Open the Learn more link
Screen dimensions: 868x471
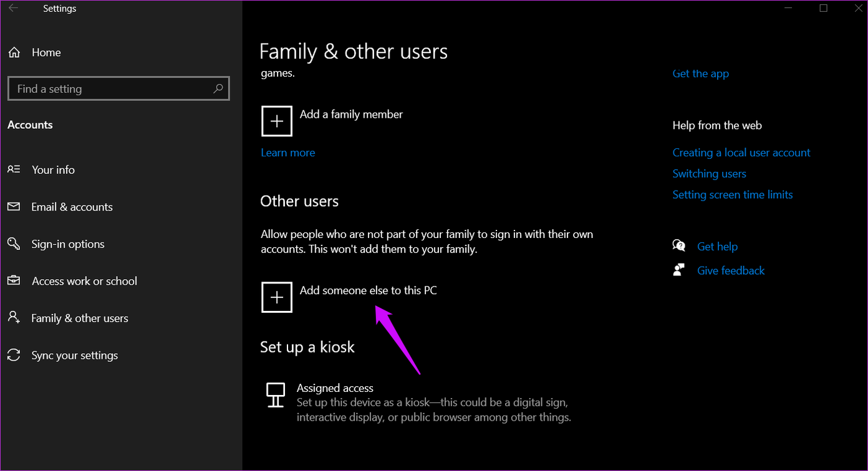tap(287, 152)
